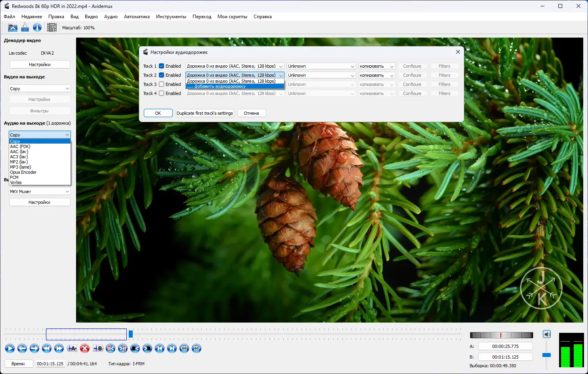Open the Аудио menu
588x374 pixels.
(111, 17)
